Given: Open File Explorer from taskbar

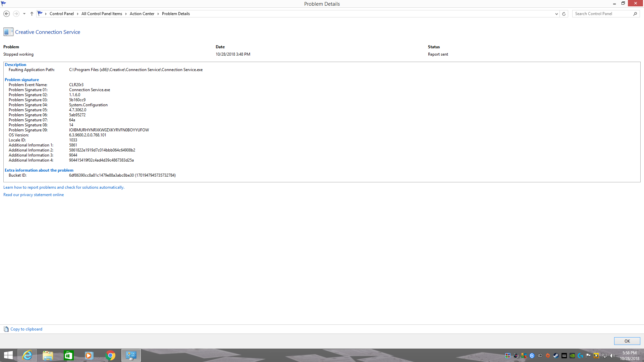Looking at the screenshot, I should pos(48,355).
